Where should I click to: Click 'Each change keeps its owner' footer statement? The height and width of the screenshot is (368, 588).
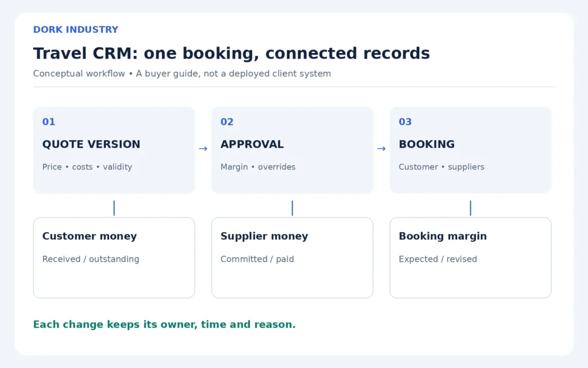[x=164, y=324]
